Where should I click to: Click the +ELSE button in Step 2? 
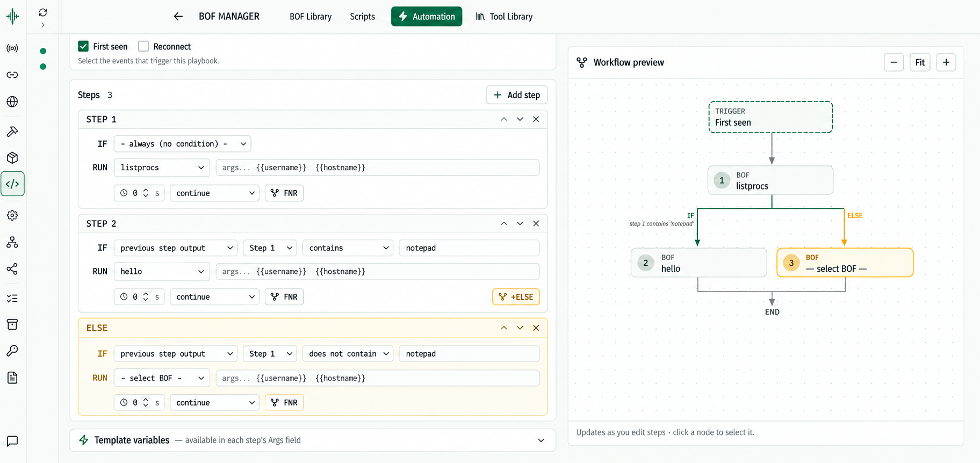[x=516, y=297]
